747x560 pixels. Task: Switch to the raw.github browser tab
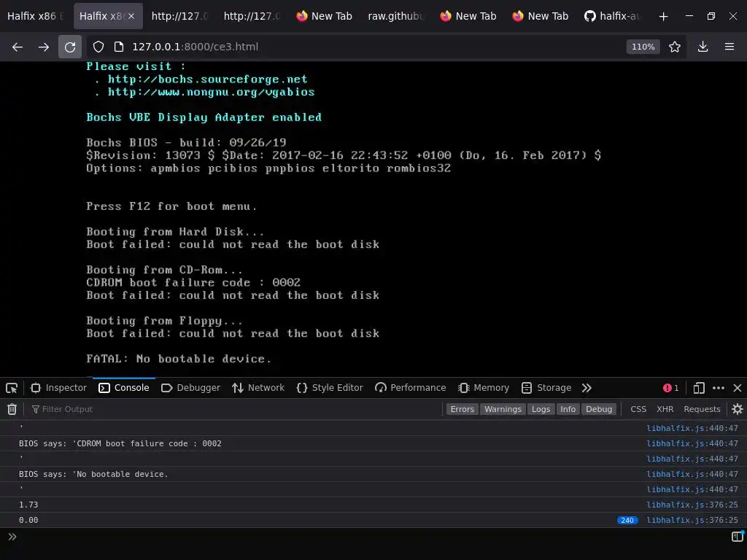pos(395,16)
